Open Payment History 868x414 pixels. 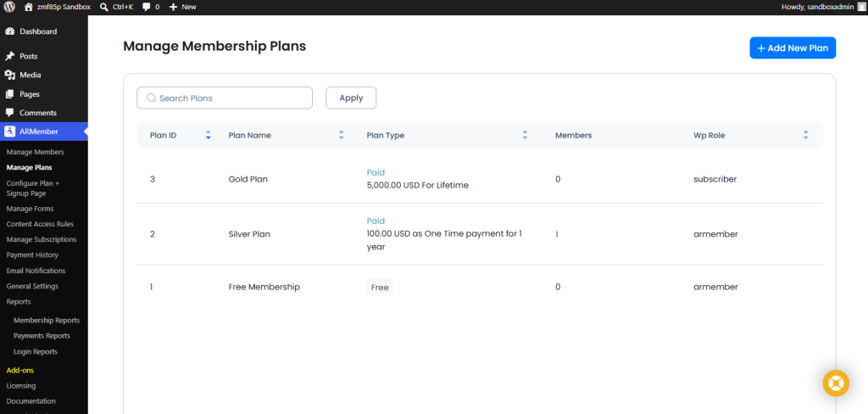pos(32,255)
